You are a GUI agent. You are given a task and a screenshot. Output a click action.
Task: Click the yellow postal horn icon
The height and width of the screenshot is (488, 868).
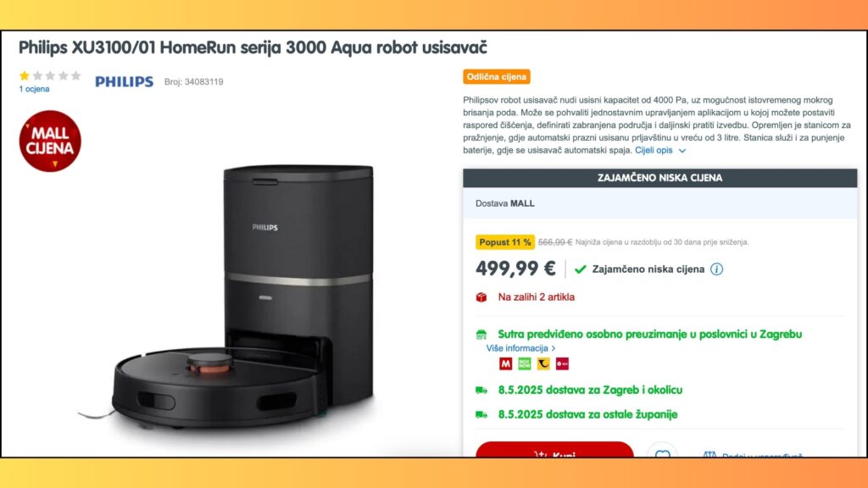543,363
